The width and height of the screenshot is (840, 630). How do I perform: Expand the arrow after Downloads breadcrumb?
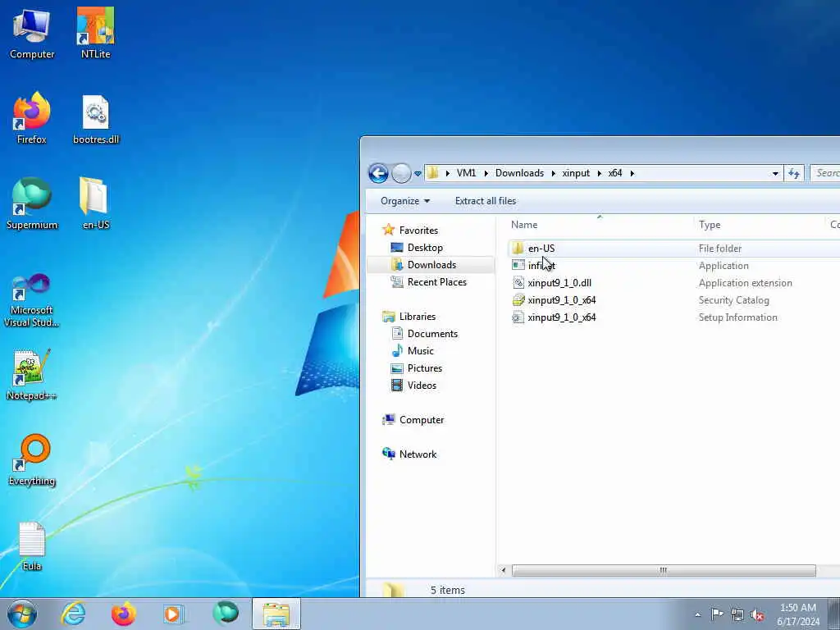[554, 173]
